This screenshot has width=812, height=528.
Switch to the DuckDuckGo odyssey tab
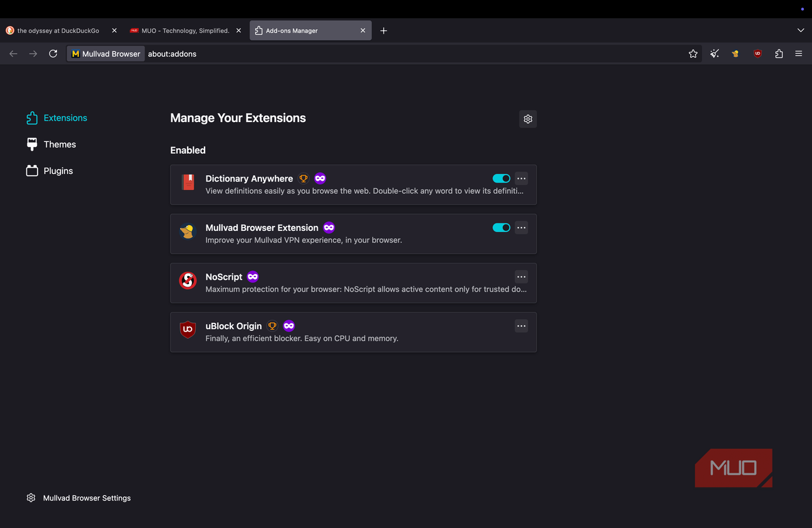click(x=61, y=31)
